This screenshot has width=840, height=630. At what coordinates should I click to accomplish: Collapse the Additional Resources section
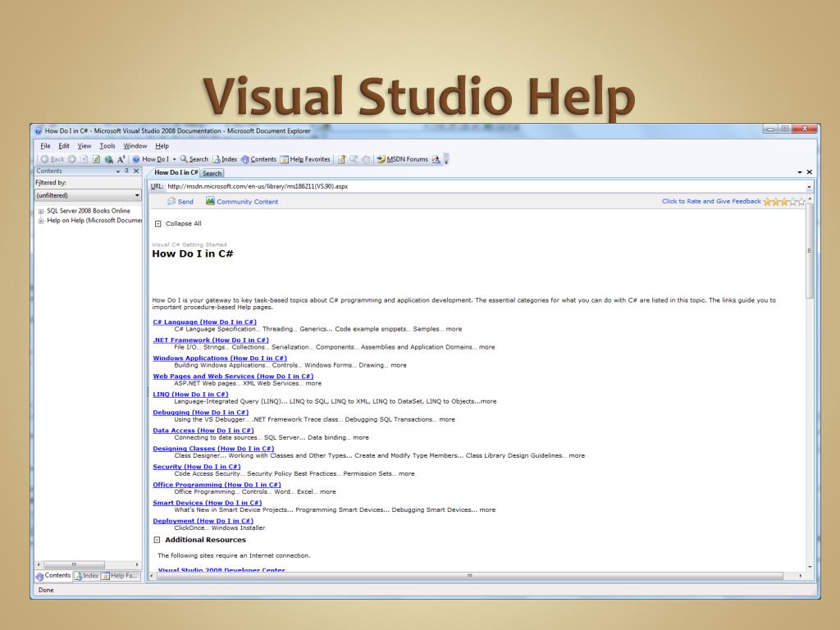tap(157, 540)
